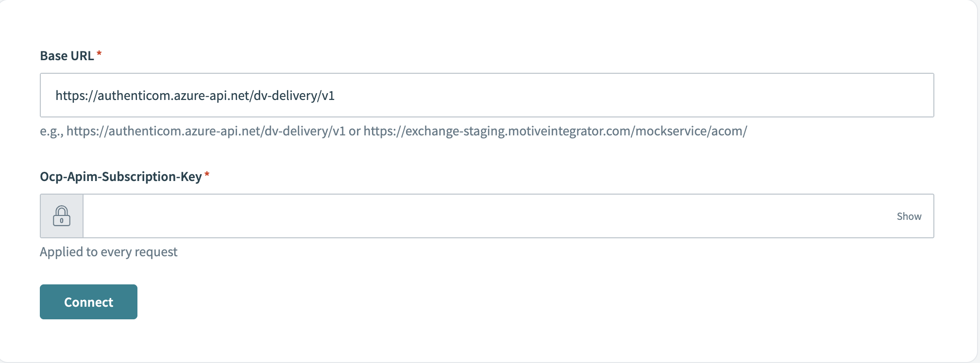Click into the Ocp-Apim-Subscription-Key input field
This screenshot has height=363, width=980.
click(x=486, y=216)
